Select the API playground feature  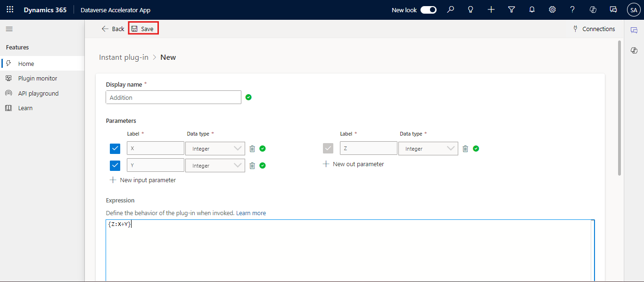[37, 93]
